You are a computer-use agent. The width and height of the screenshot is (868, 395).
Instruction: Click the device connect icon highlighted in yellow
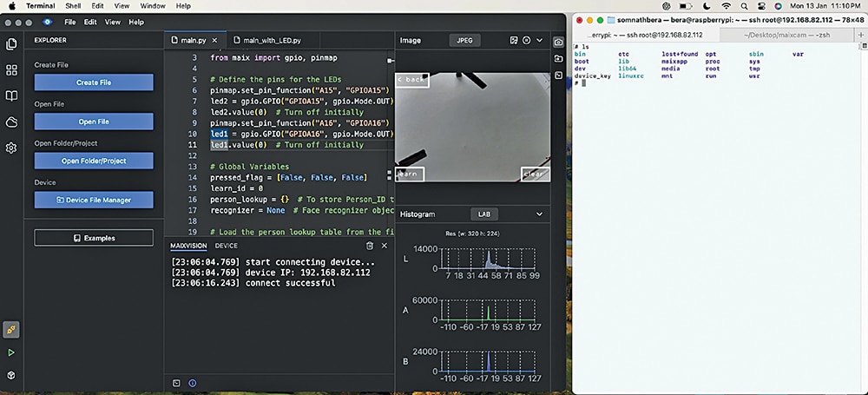(x=11, y=329)
